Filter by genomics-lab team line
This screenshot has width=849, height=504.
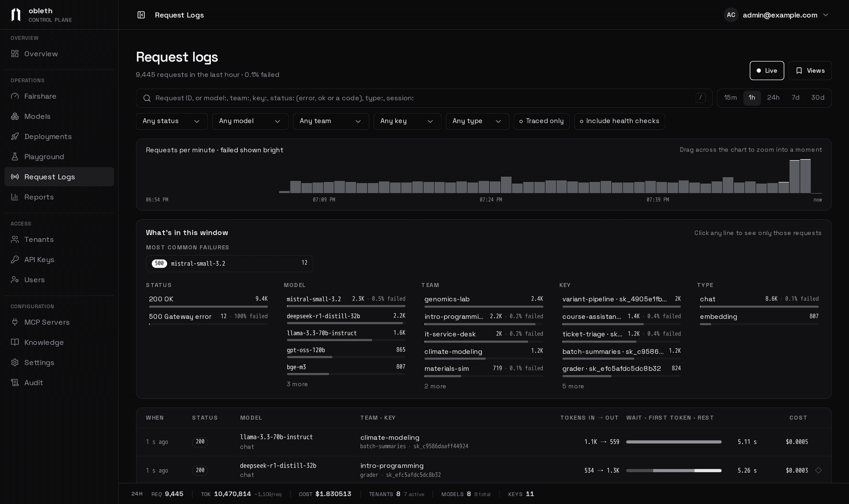[x=484, y=301]
